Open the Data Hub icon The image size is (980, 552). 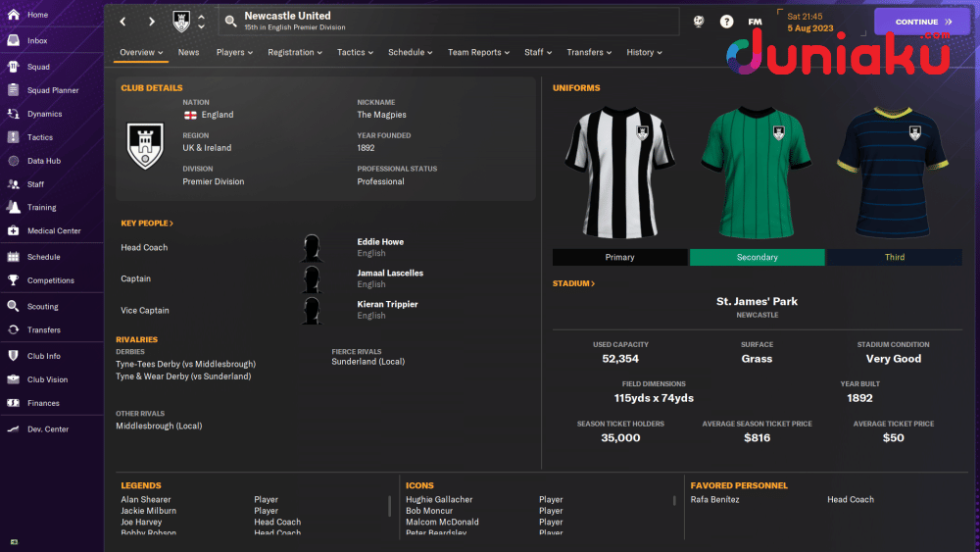(13, 161)
